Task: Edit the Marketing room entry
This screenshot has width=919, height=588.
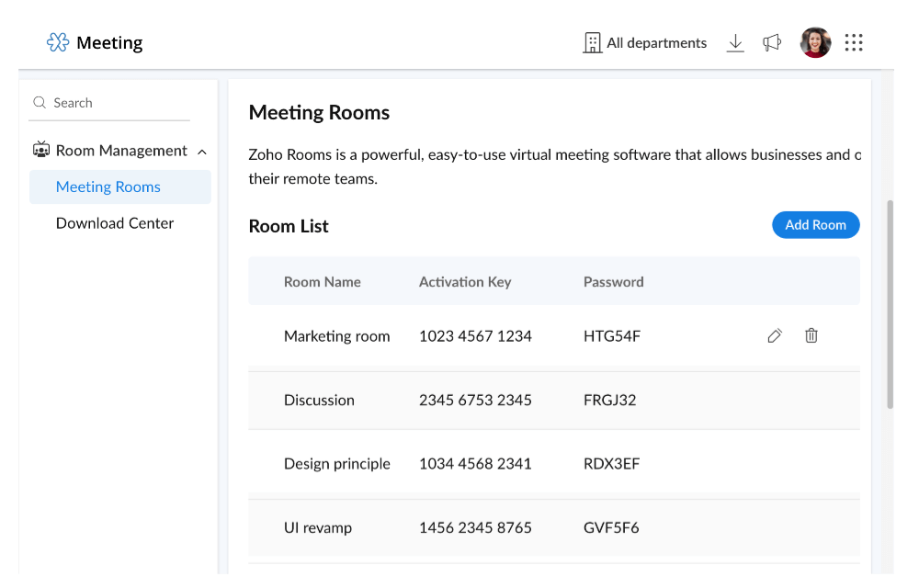Action: pos(775,336)
